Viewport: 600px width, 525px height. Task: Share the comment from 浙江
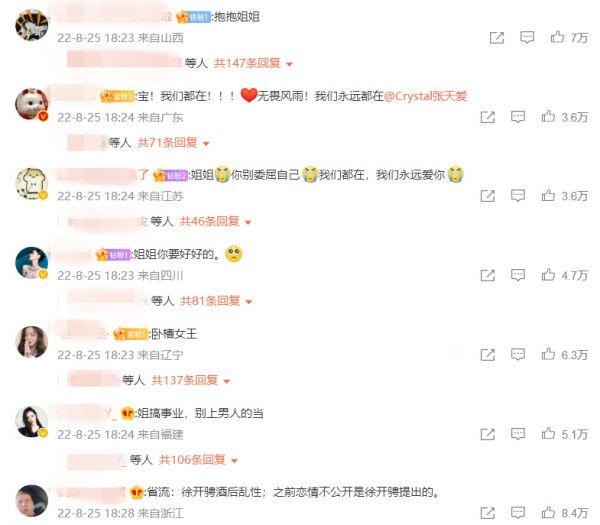pos(488,513)
